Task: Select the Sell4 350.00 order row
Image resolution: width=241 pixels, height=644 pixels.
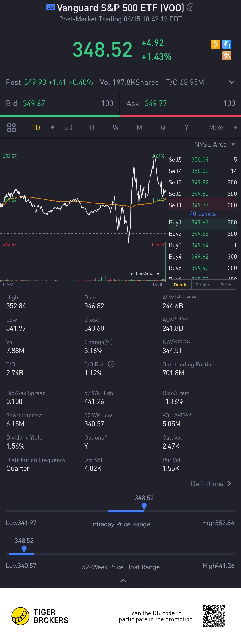Action: pyautogui.click(x=203, y=171)
